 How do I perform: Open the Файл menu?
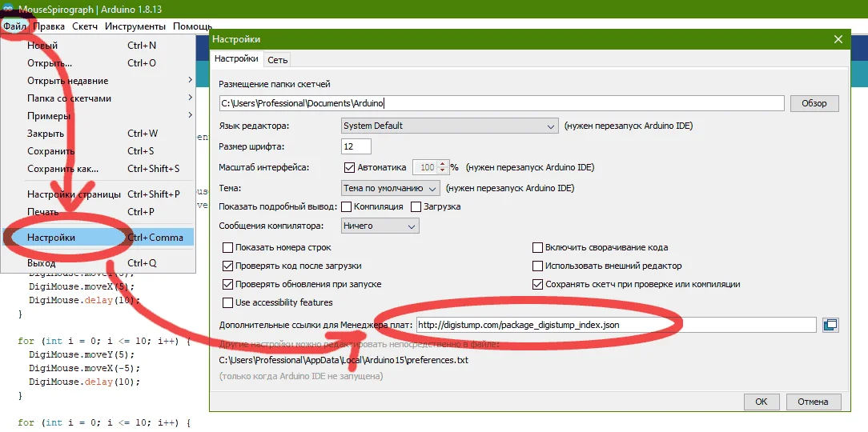pyautogui.click(x=14, y=26)
